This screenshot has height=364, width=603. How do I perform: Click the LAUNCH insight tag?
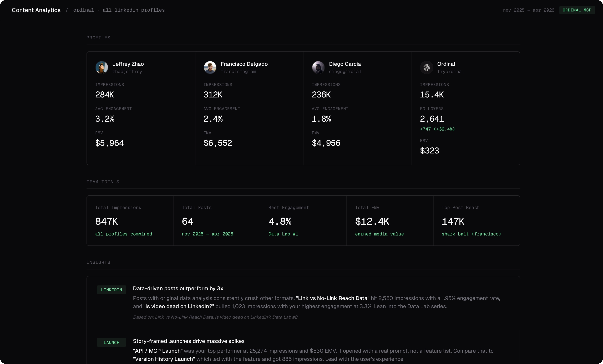pyautogui.click(x=111, y=342)
